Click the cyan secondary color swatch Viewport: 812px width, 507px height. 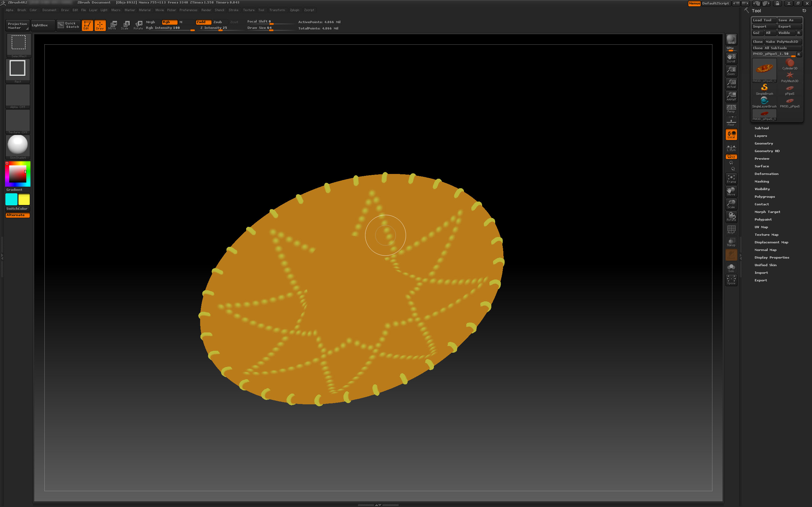(11, 200)
